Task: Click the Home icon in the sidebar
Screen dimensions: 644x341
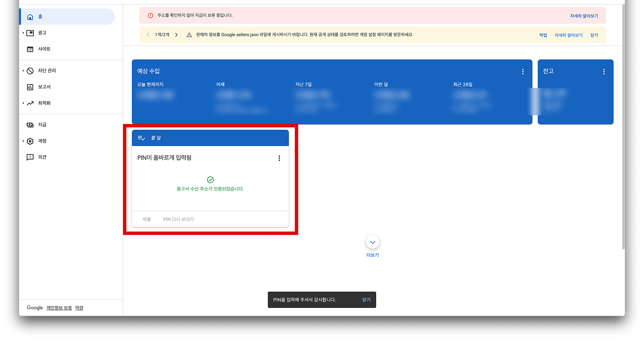Action: click(30, 17)
